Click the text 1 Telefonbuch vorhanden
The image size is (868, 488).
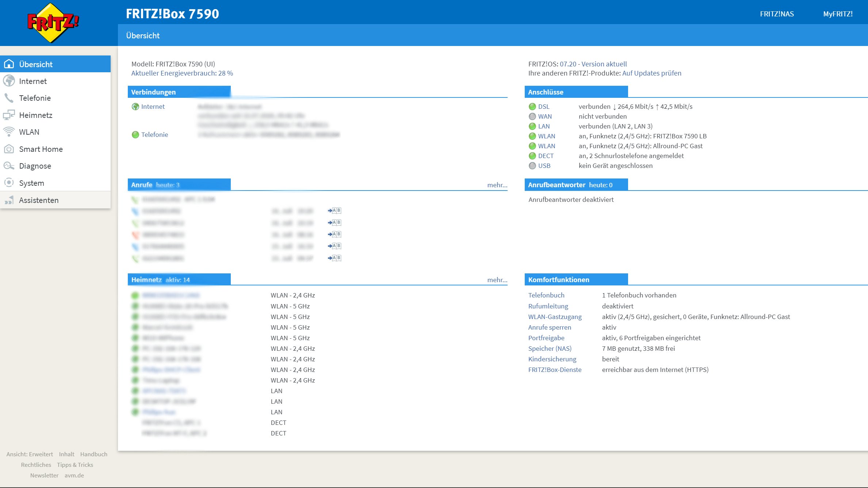pyautogui.click(x=639, y=295)
